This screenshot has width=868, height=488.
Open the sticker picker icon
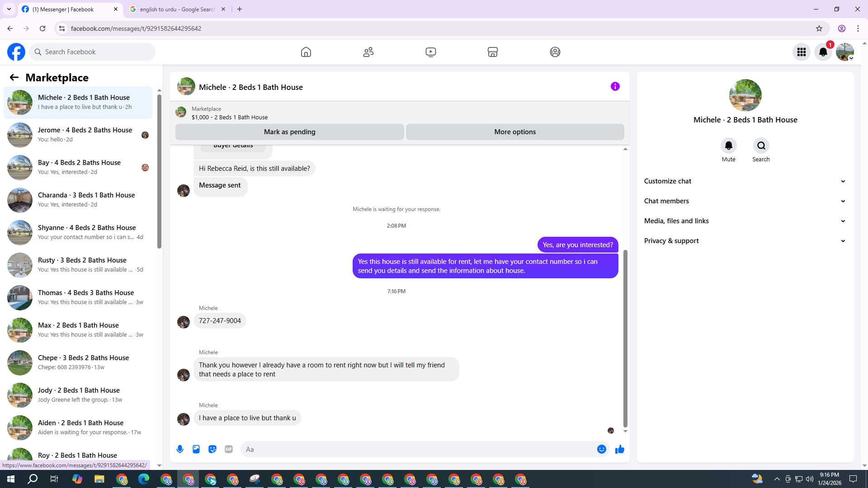click(212, 449)
